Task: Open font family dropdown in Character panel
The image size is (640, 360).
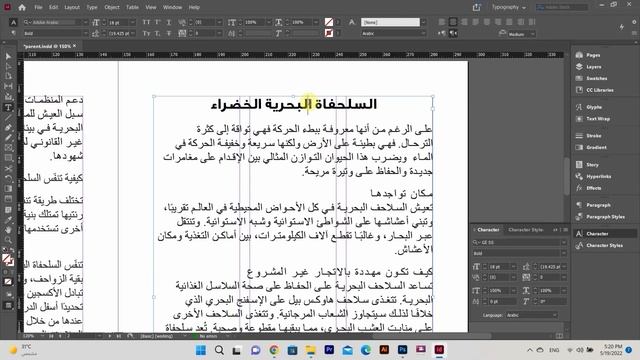Action: pos(564,242)
